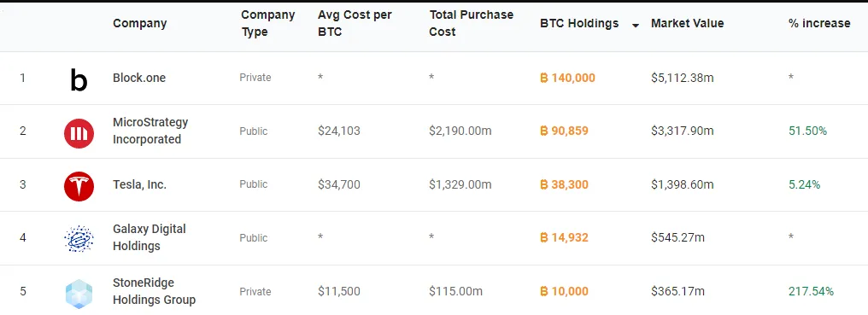Click the Galaxy Digital Holdings logo
868x315 pixels.
coord(79,239)
